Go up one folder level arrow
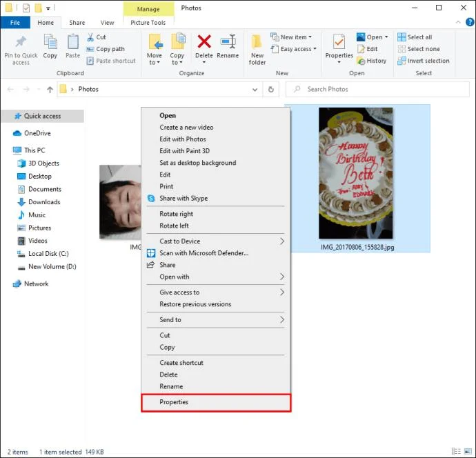The width and height of the screenshot is (476, 458). click(x=50, y=89)
